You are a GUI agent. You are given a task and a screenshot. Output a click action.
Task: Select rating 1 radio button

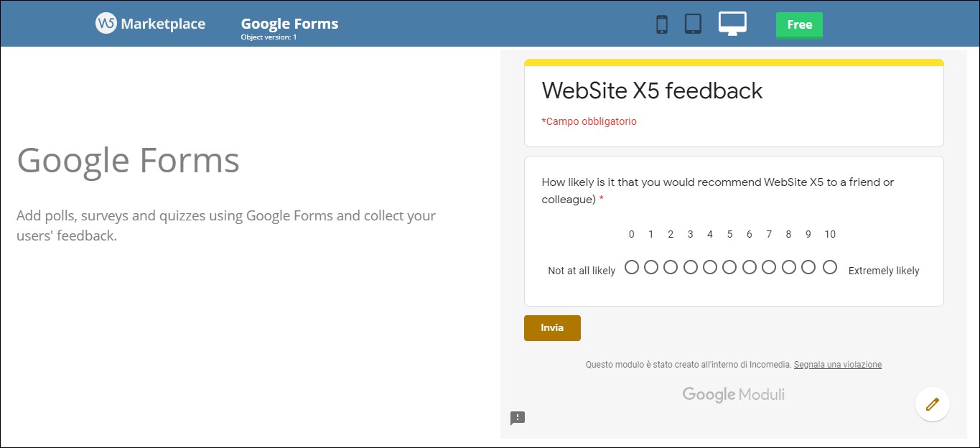click(x=651, y=267)
